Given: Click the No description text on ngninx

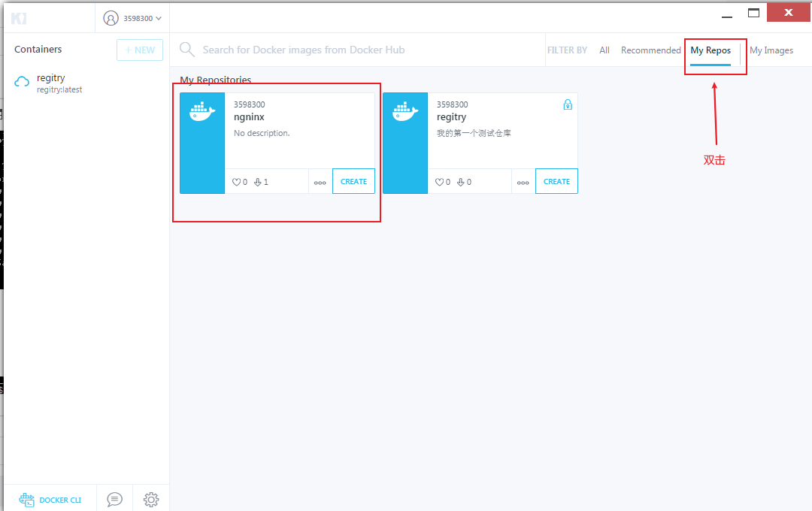Looking at the screenshot, I should coord(262,133).
